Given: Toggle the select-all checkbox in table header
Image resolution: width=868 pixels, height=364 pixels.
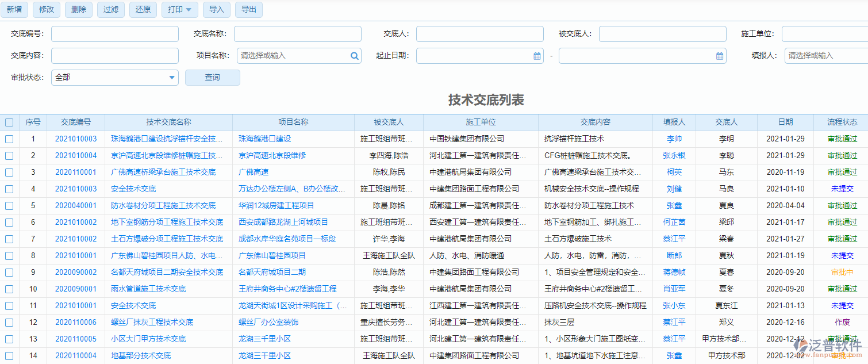Looking at the screenshot, I should 9,122.
